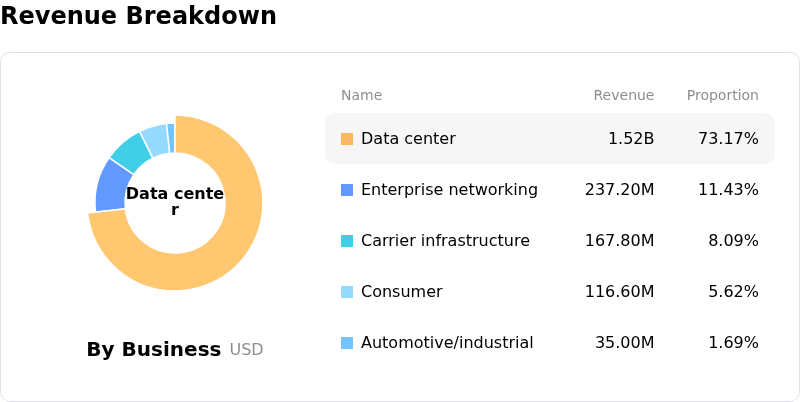Sort by the Proportion column header
The width and height of the screenshot is (800, 402).
coord(722,96)
